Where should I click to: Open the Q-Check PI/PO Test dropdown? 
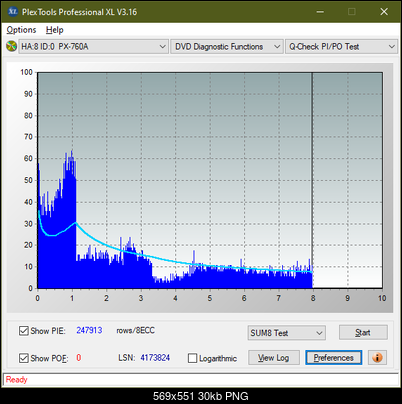point(341,47)
